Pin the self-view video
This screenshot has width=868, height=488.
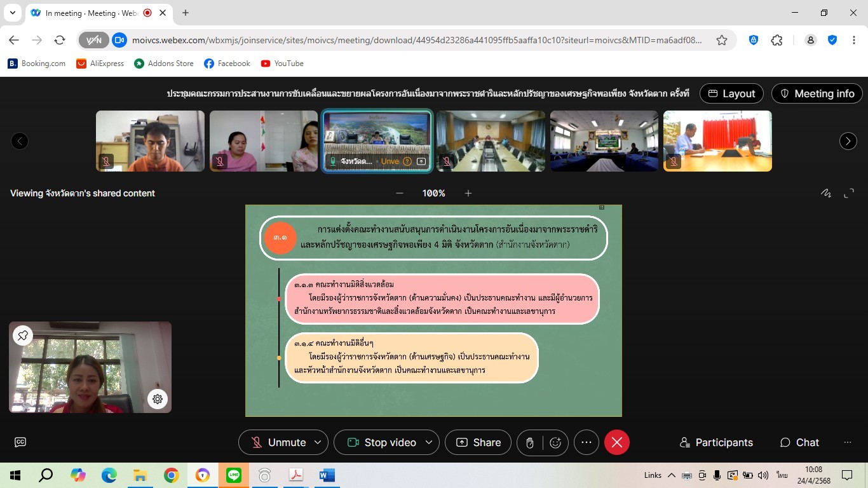pos(23,335)
